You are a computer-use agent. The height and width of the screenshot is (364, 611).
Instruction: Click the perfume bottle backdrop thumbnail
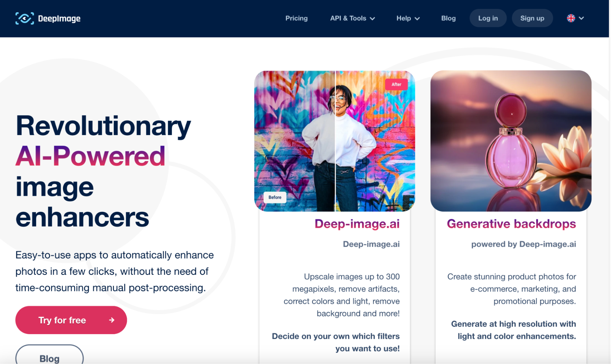pos(510,141)
